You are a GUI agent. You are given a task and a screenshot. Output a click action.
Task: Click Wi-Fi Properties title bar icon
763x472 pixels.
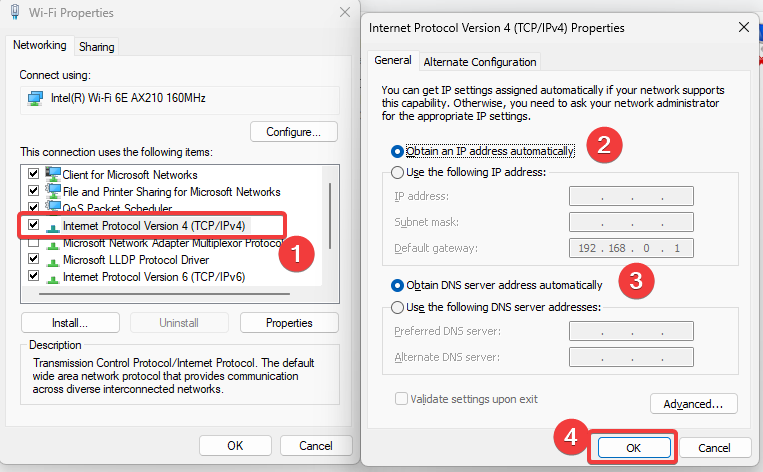point(15,12)
